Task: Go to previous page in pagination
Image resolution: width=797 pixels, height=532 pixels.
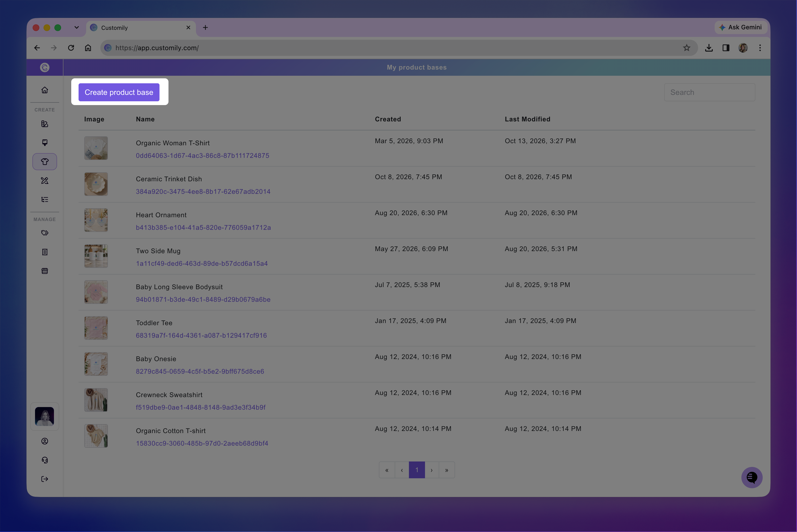Action: [402, 470]
